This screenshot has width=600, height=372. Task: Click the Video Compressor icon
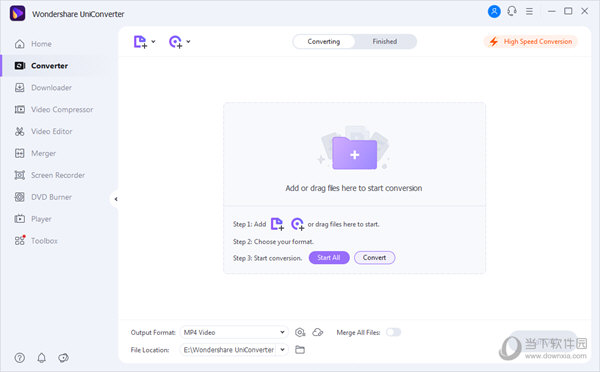[x=20, y=109]
